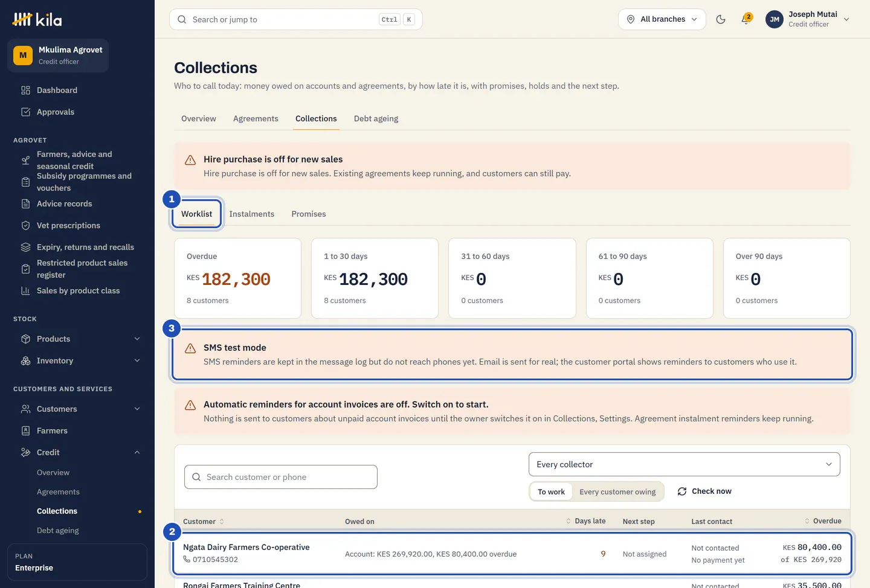
Task: Click the Dashboard grid icon
Action: pyautogui.click(x=25, y=91)
